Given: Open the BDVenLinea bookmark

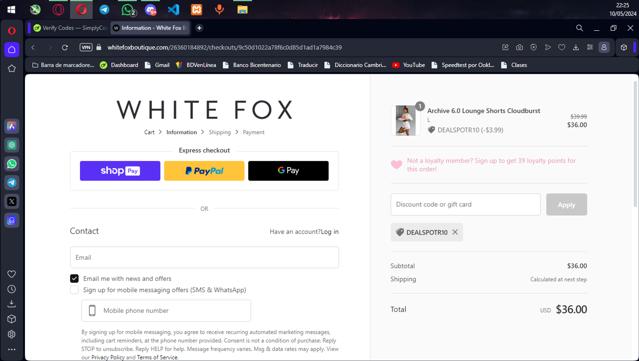Looking at the screenshot, I should pyautogui.click(x=196, y=65).
